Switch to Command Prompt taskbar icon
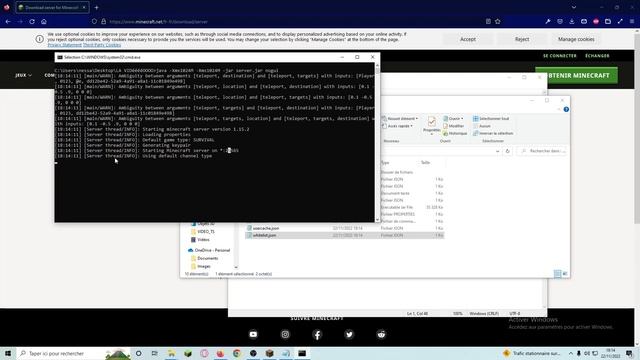The height and width of the screenshot is (360, 640). coord(302,353)
